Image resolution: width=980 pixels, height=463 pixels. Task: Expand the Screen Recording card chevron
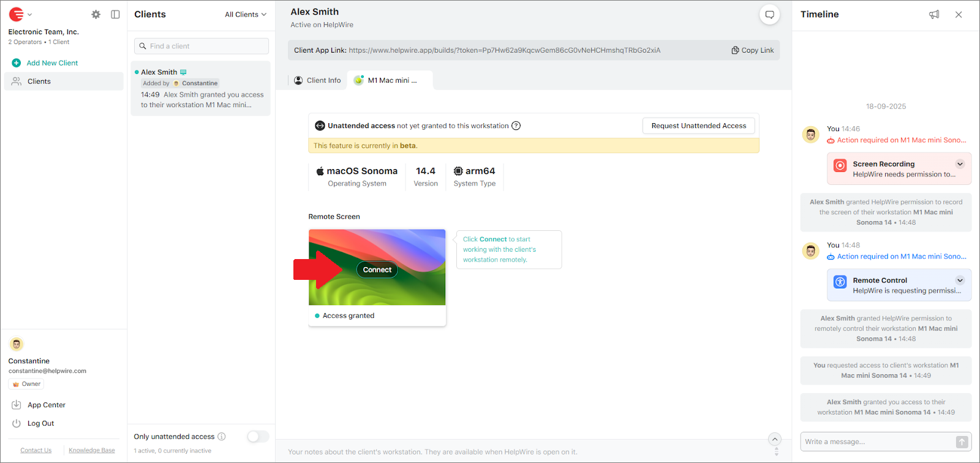(960, 164)
